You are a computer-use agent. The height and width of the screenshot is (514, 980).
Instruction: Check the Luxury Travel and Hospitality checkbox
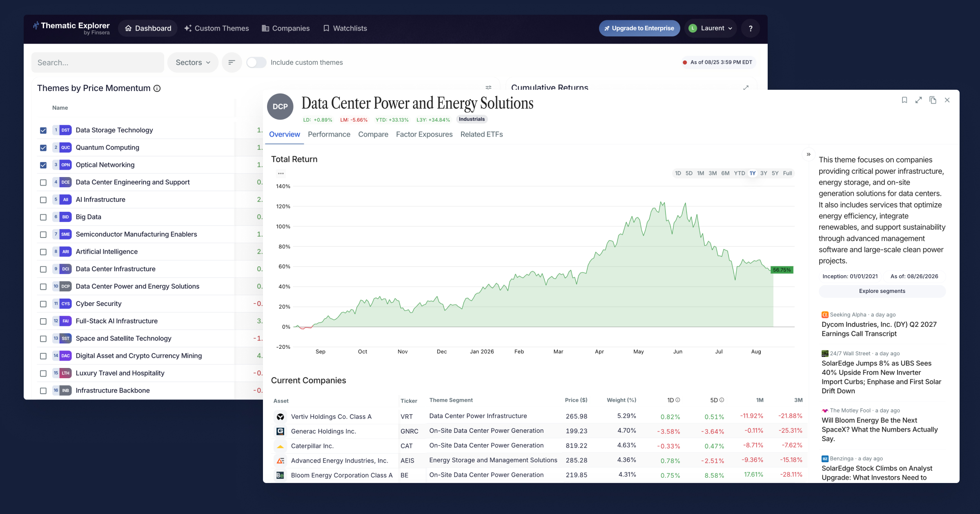coord(43,373)
